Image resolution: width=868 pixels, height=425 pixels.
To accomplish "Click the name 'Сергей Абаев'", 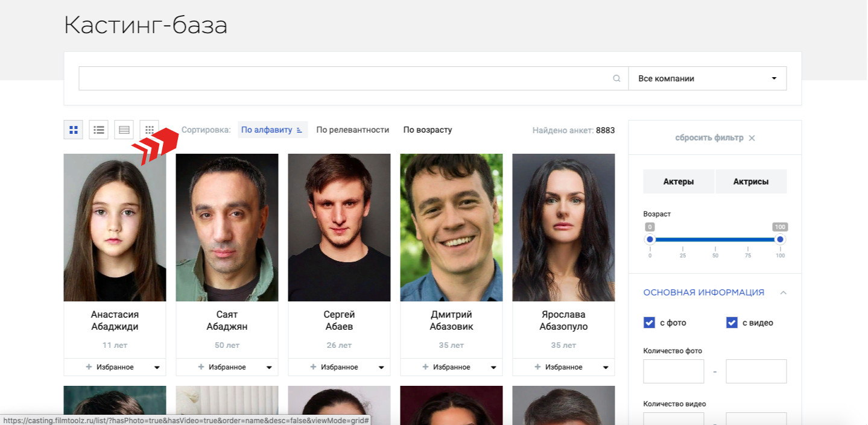I will pos(339,321).
